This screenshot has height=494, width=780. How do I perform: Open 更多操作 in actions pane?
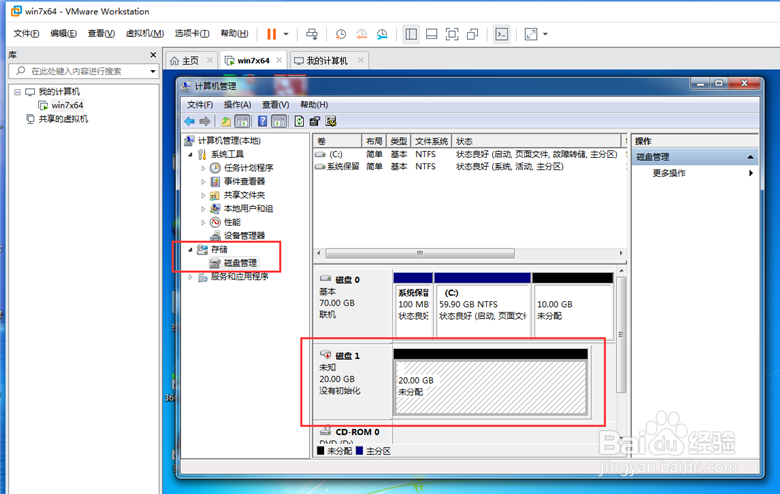(695, 173)
